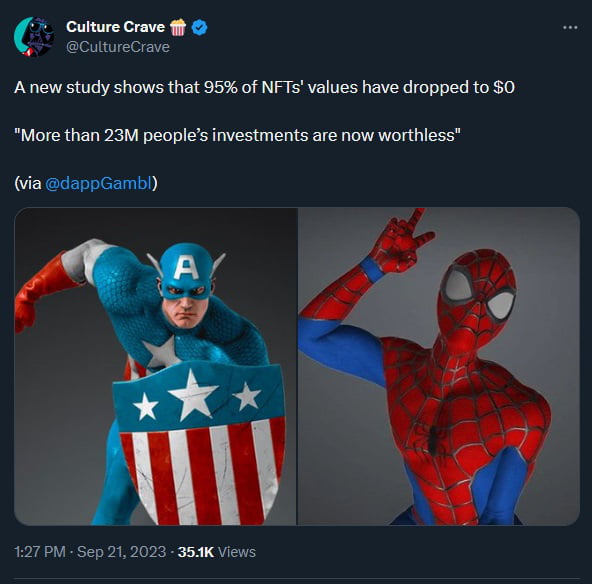The width and height of the screenshot is (592, 584).
Task: Follow the @dappGambl mention link
Action: click(99, 183)
